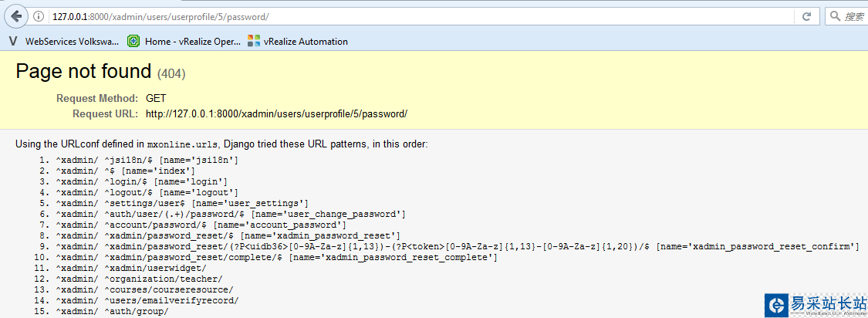Click the browser back arrow button
This screenshot has height=318, width=868.
tap(15, 16)
